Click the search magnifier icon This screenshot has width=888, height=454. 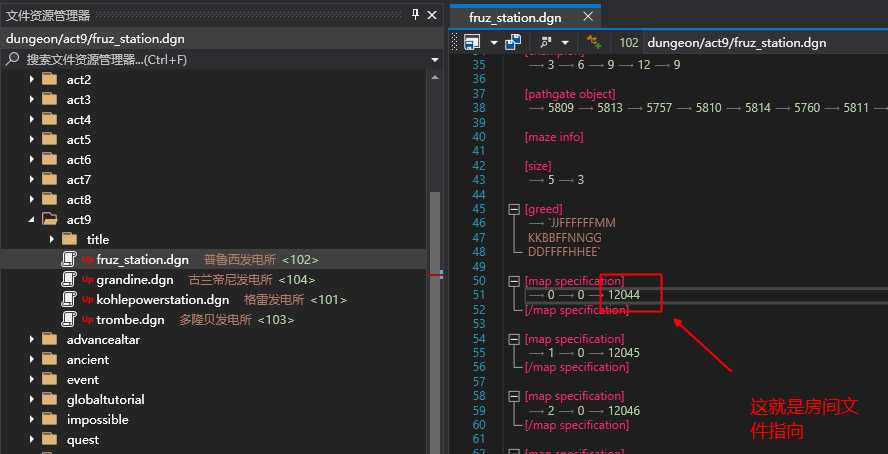pyautogui.click(x=14, y=59)
